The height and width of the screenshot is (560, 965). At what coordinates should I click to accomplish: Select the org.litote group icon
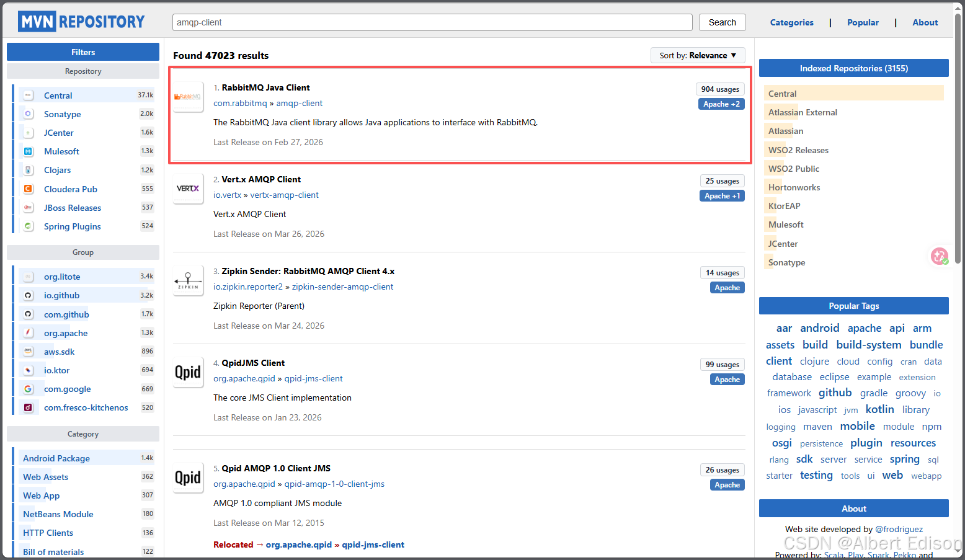click(29, 277)
